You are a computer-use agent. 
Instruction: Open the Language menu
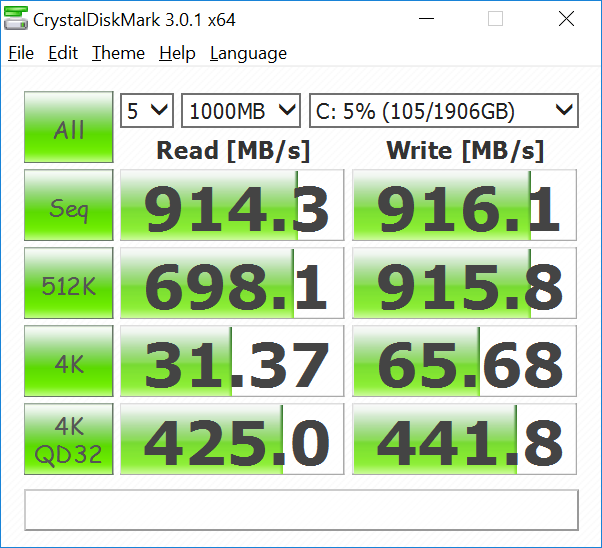click(x=248, y=53)
